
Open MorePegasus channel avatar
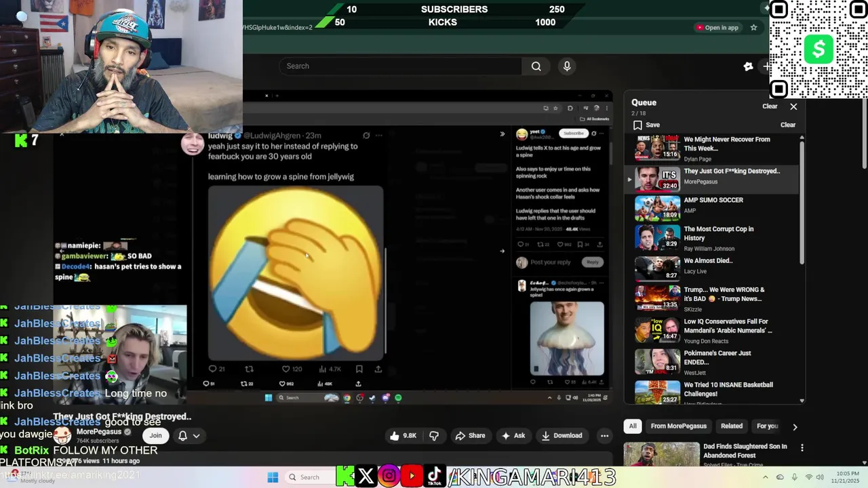[62, 436]
